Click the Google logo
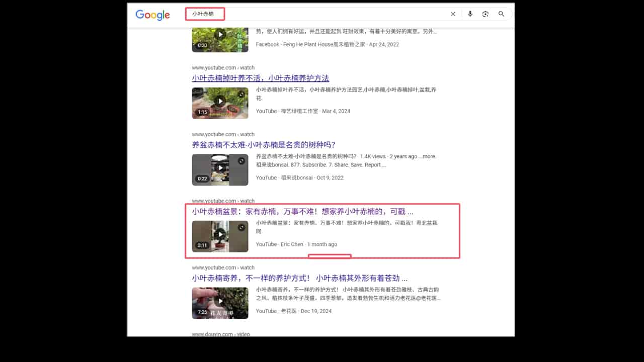This screenshot has width=644, height=362. click(152, 15)
